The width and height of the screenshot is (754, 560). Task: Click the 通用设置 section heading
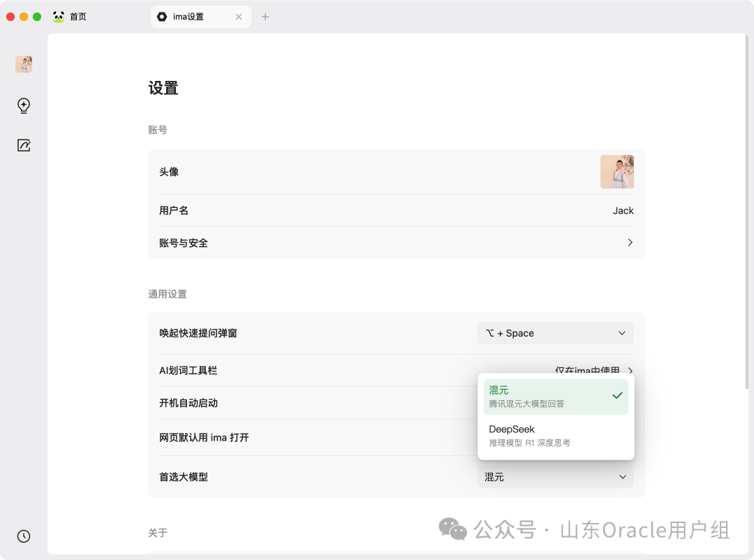click(x=168, y=294)
